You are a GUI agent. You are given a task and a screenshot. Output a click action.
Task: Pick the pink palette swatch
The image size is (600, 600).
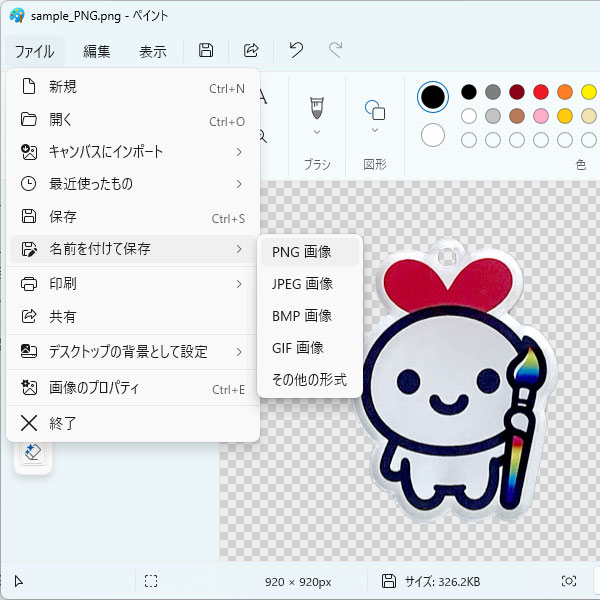(x=541, y=116)
